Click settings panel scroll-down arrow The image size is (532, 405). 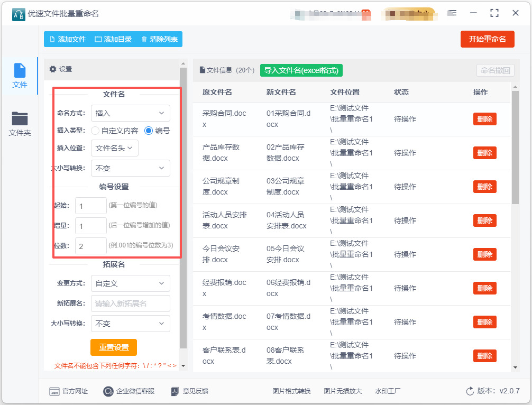(x=183, y=366)
